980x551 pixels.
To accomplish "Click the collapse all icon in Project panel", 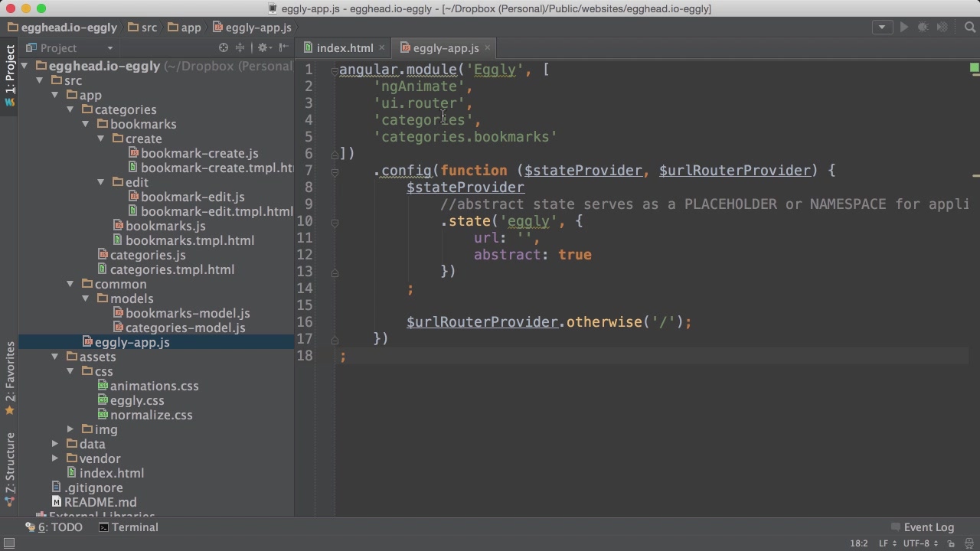I will (x=240, y=47).
